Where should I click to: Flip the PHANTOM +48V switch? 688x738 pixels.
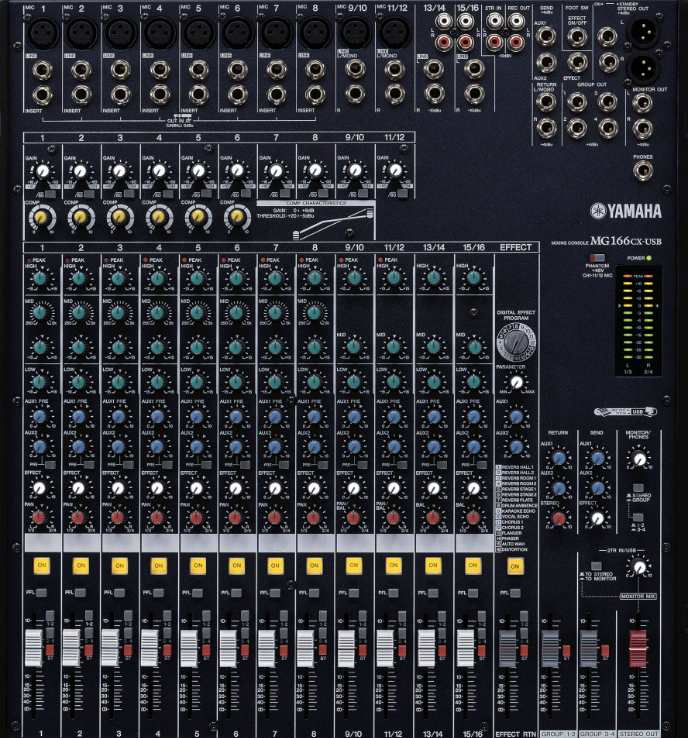[597, 258]
